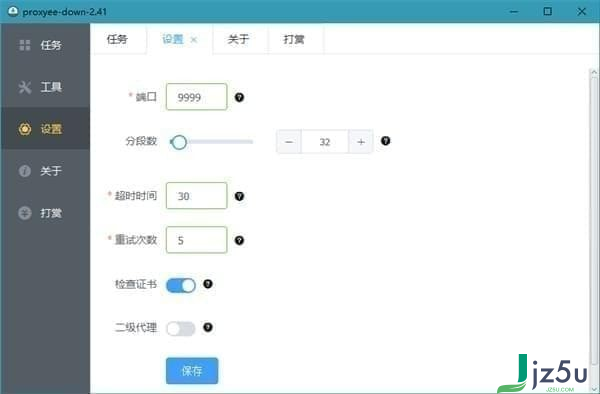Increase 分段数 with the plus button
This screenshot has width=600, height=394.
[x=361, y=142]
